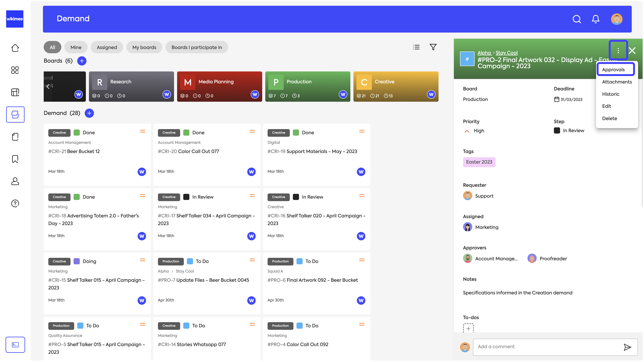Screen dimensions: 644x362
Task: Open the home icon in sidebar
Action: pyautogui.click(x=15, y=48)
